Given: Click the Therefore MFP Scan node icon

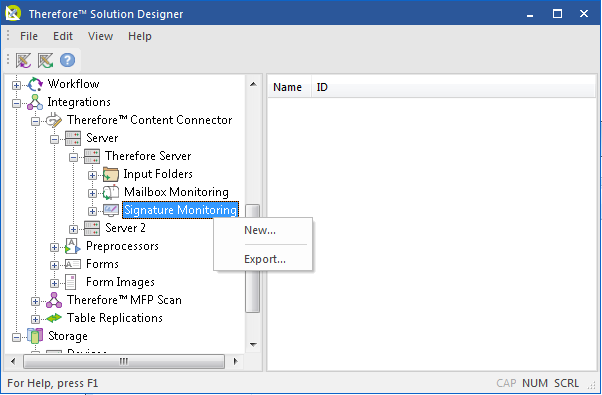Looking at the screenshot, I should pyautogui.click(x=54, y=300).
